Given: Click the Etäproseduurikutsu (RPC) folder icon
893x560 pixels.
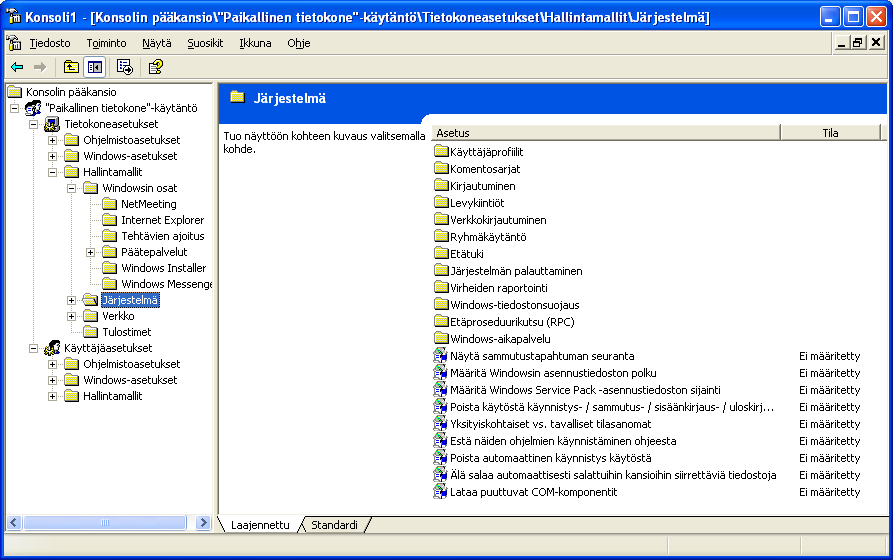Looking at the screenshot, I should (x=441, y=321).
